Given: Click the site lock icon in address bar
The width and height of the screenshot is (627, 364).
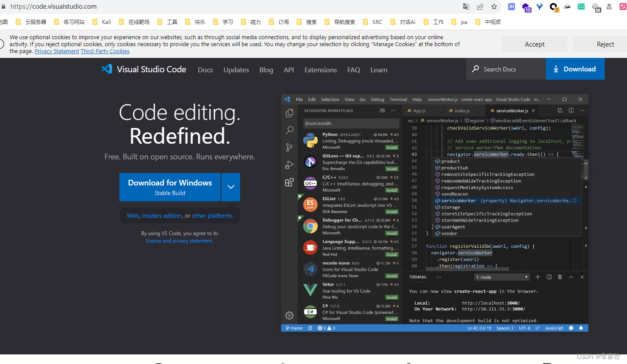Looking at the screenshot, I should [3, 7].
